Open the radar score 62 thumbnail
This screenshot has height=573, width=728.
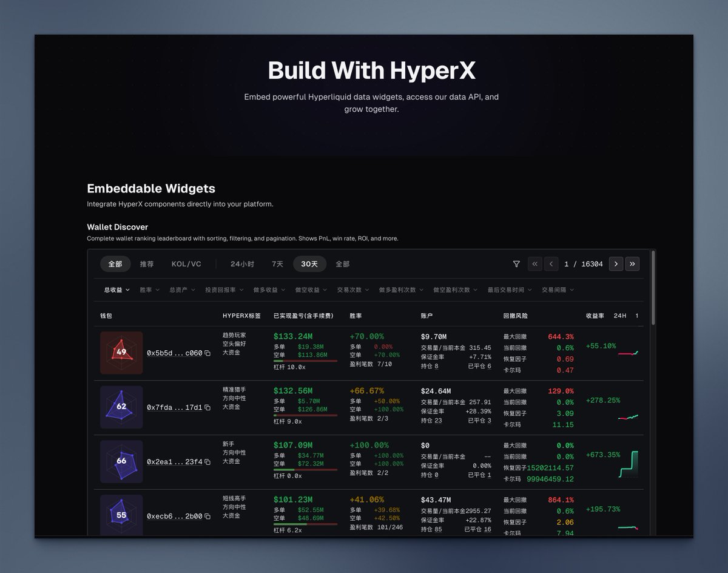(x=121, y=407)
